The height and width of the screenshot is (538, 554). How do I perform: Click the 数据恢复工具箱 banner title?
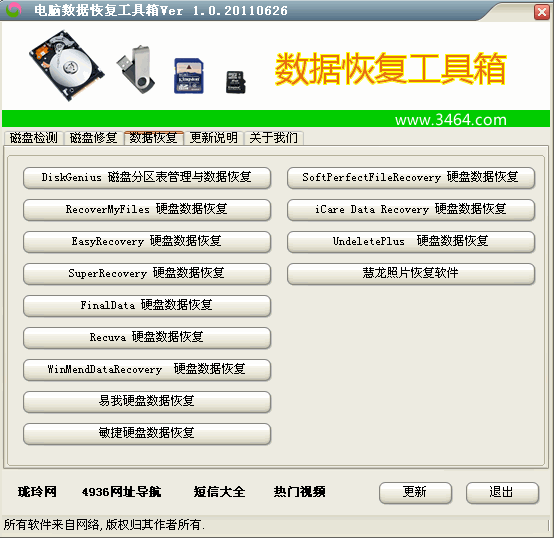(x=390, y=69)
